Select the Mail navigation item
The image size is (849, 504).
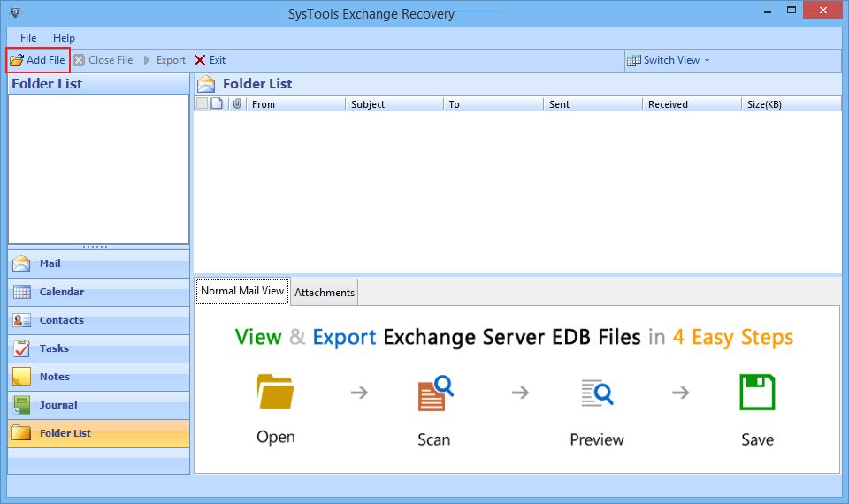(98, 263)
